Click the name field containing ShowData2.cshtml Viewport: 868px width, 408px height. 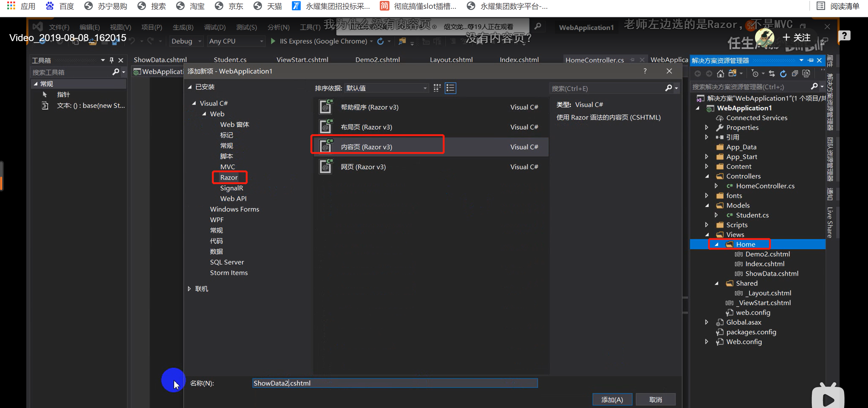[x=395, y=383]
